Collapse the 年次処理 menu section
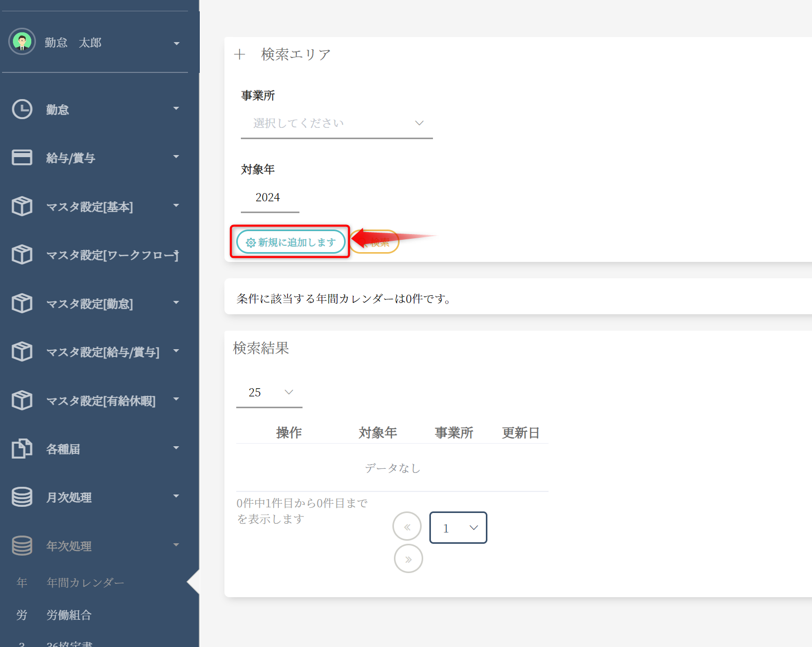This screenshot has height=647, width=812. pyautogui.click(x=176, y=545)
